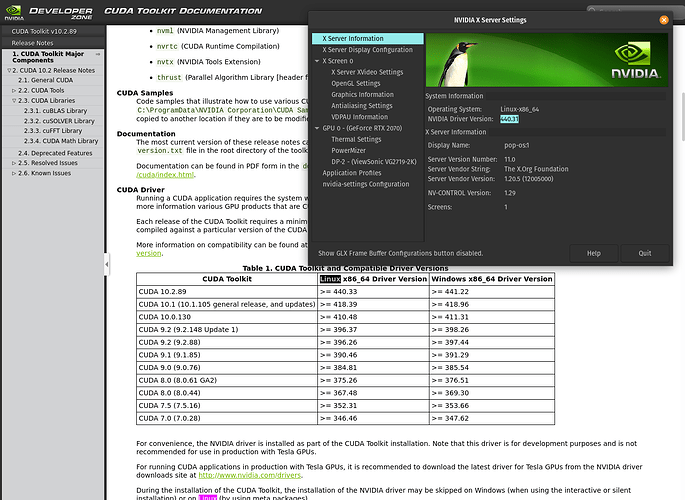Image resolution: width=685 pixels, height=500 pixels.
Task: Open 2.3.1. cuBLAS Library section
Action: 55,111
